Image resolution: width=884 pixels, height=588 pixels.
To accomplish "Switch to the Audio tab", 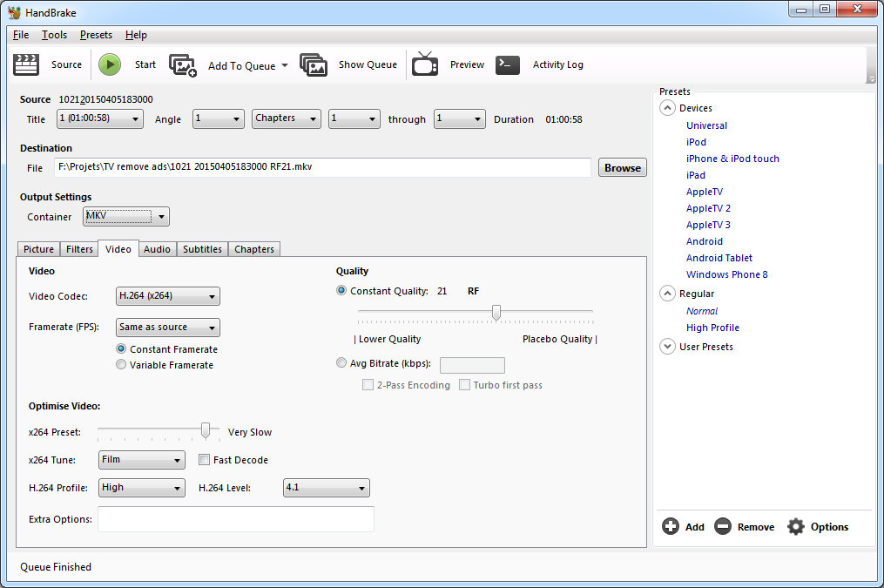I will pyautogui.click(x=157, y=249).
